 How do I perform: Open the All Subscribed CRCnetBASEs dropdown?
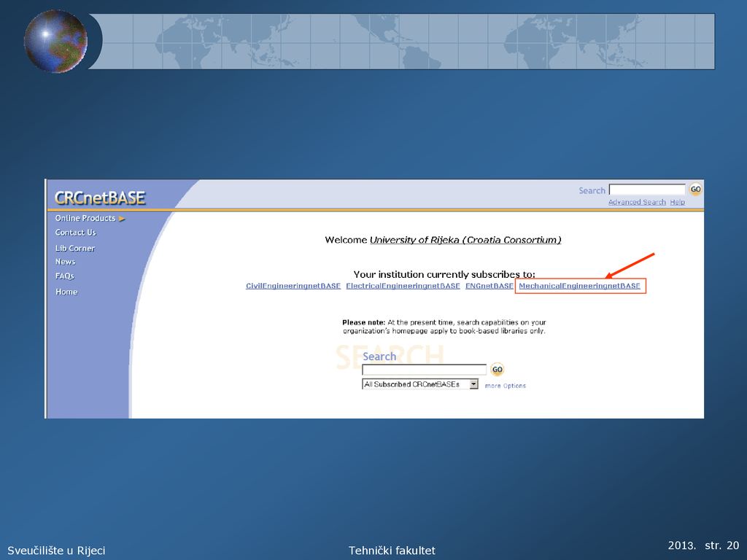(x=420, y=384)
